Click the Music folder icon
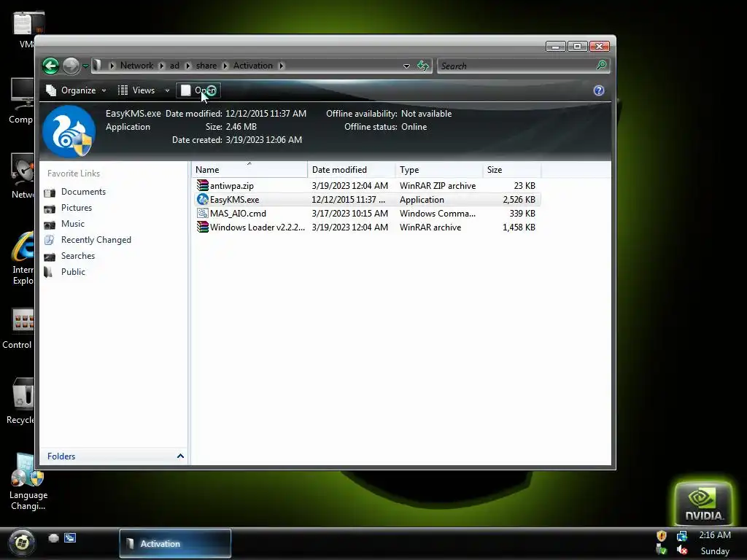 pos(50,225)
